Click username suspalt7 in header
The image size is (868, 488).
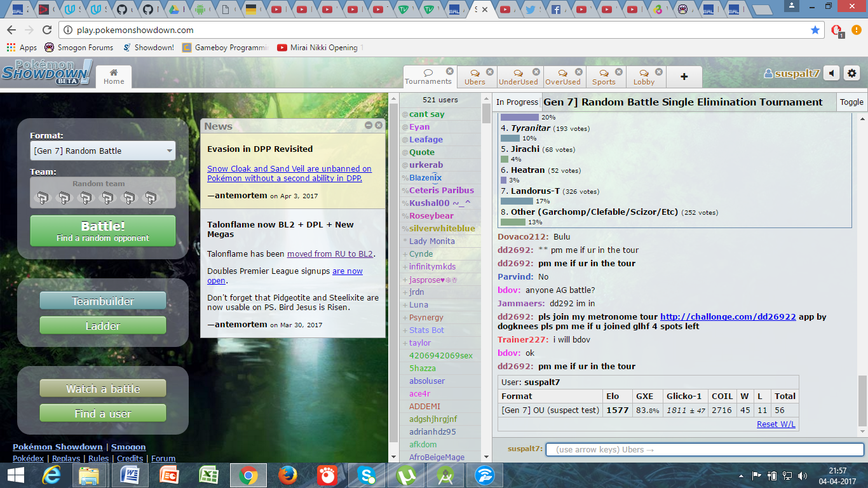[x=791, y=74]
